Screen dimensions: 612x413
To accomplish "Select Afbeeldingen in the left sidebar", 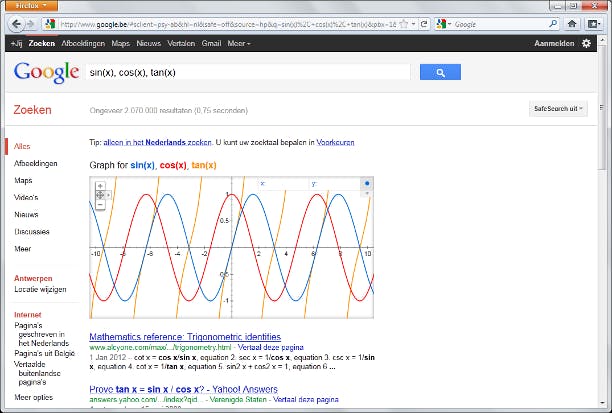I will 36,162.
